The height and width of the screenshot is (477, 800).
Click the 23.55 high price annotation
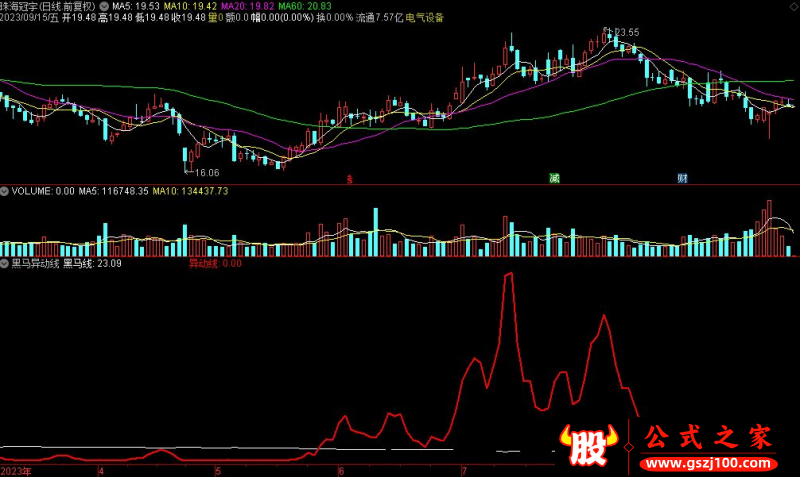[x=627, y=33]
